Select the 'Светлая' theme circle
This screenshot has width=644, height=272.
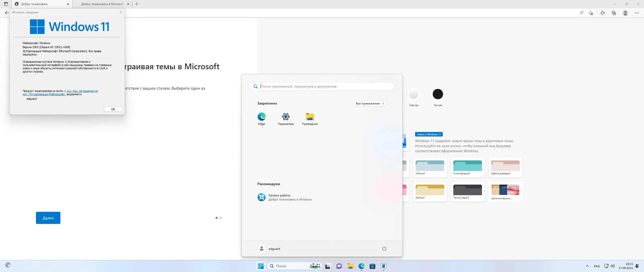coord(414,94)
